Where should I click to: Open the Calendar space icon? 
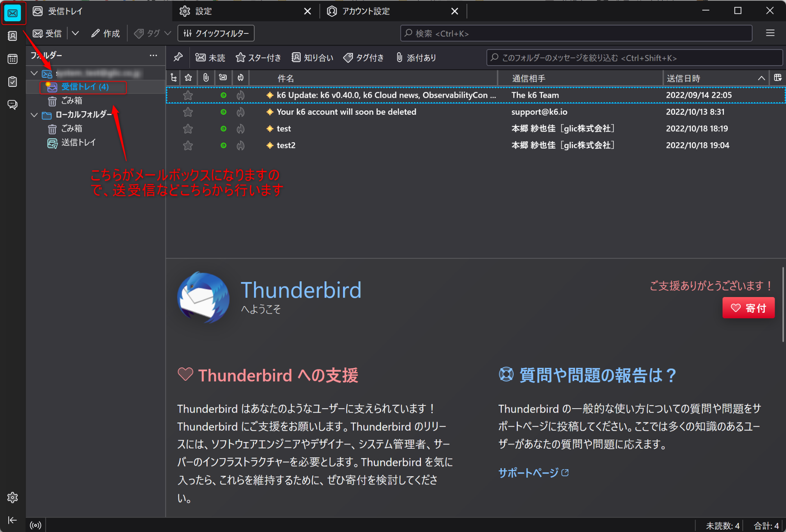click(13, 59)
